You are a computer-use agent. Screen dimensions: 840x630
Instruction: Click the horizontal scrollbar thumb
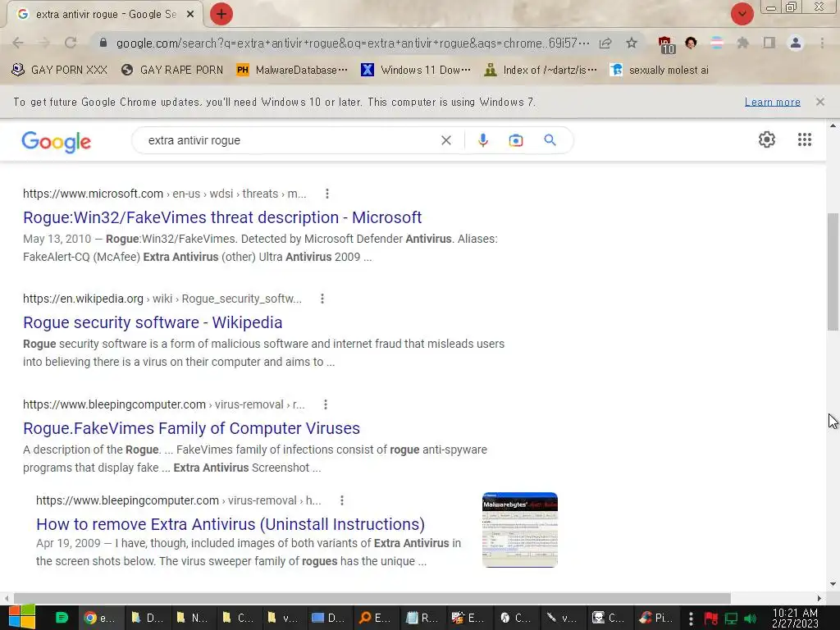(x=372, y=598)
